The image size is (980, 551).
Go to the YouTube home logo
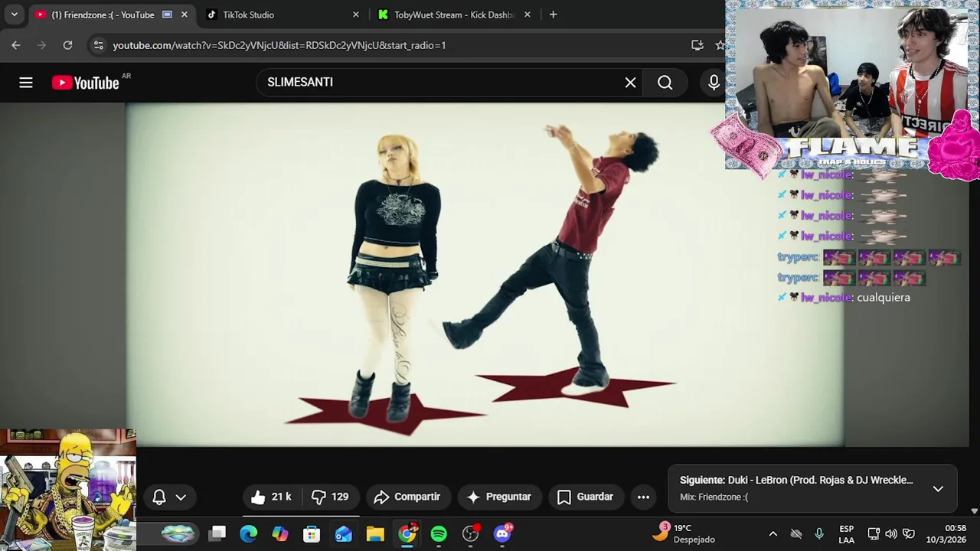click(86, 83)
